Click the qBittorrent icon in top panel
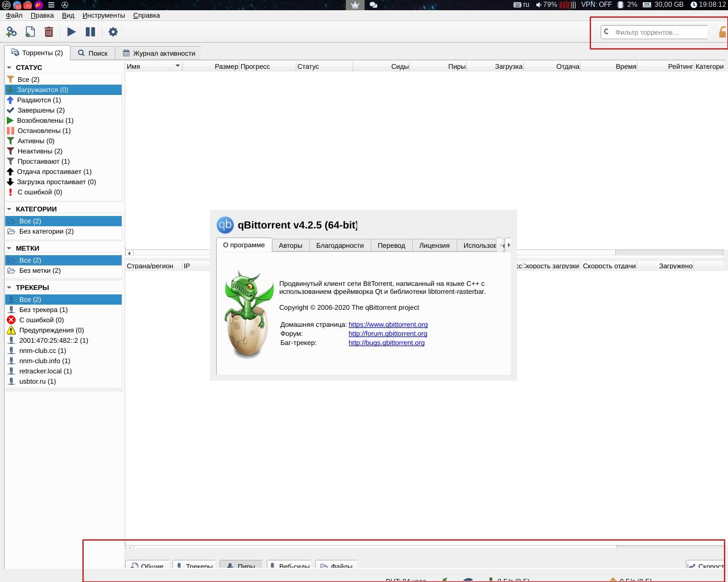Image resolution: width=728 pixels, height=582 pixels. [x=6, y=5]
